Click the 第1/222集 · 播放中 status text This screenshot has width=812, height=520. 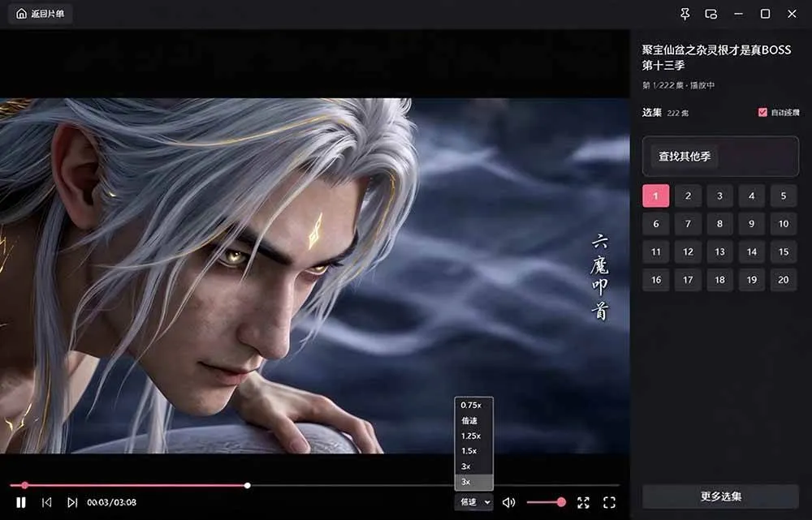pos(678,85)
